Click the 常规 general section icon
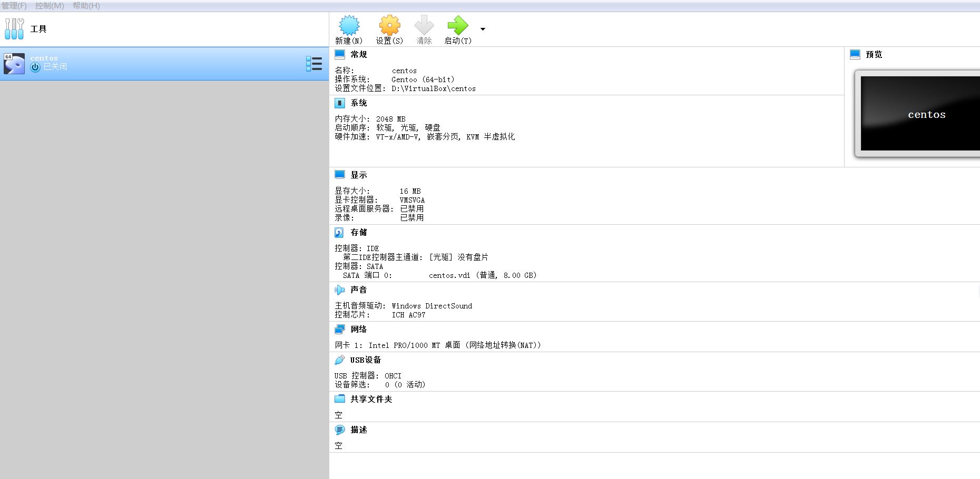 (340, 54)
